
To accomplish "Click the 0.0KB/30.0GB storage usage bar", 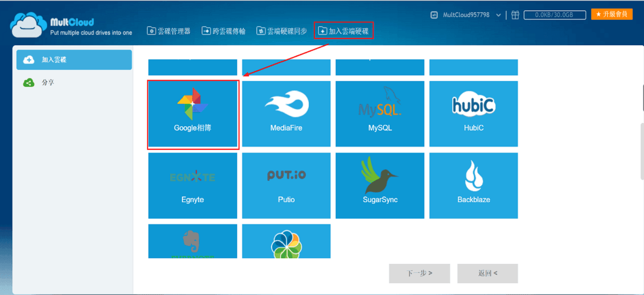I will [554, 15].
